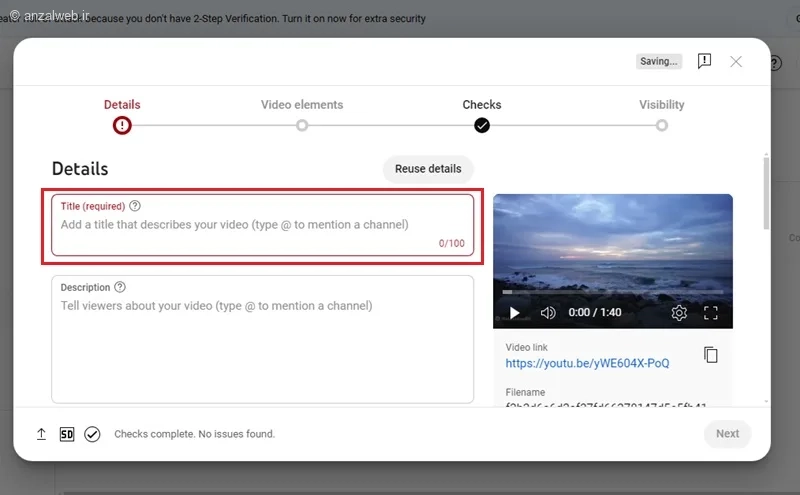Click into the Title input field

tap(262, 225)
